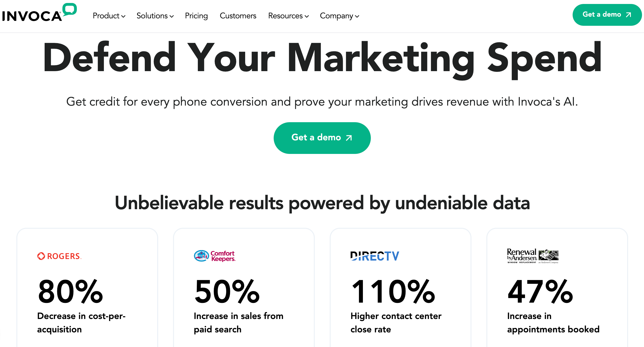The image size is (644, 347).
Task: Click the DIRECTV logo
Action: click(x=375, y=256)
